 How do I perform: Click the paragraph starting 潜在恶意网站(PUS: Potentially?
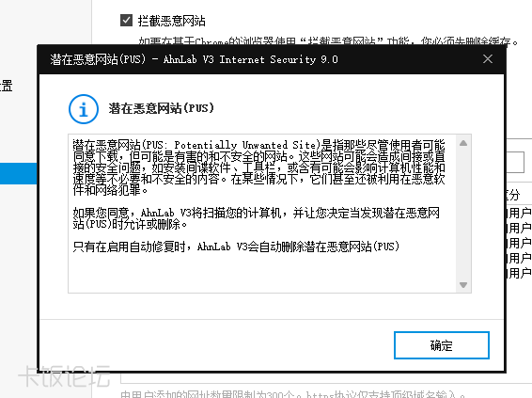tap(258, 167)
